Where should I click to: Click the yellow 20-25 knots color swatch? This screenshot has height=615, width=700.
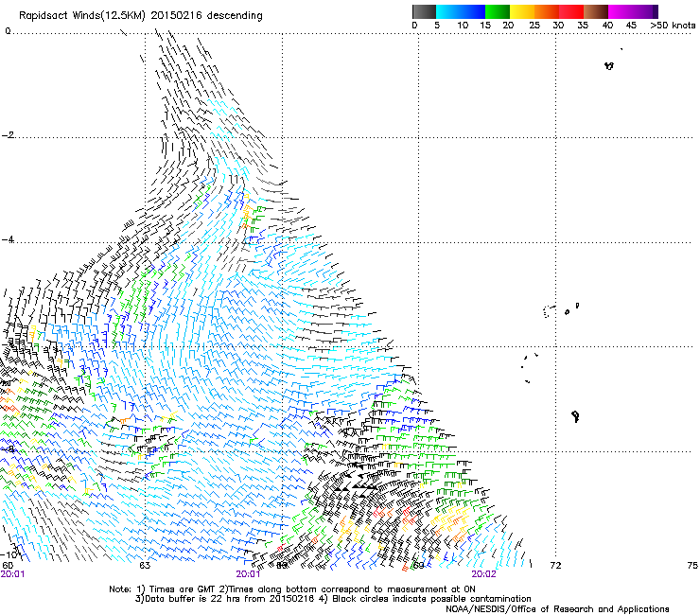pos(522,11)
